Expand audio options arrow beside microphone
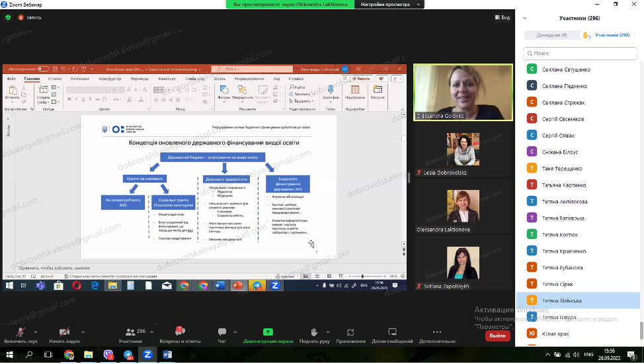Image resolution: width=644 pixels, height=364 pixels. (x=36, y=332)
